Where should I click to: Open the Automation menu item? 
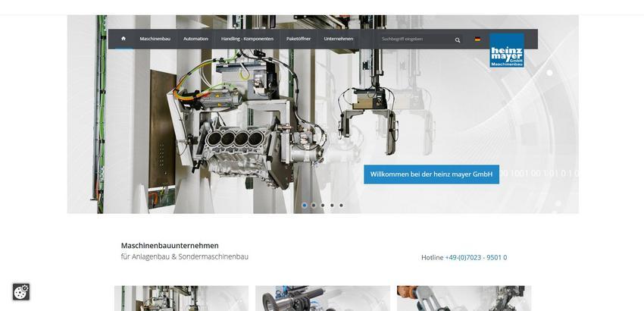point(195,39)
